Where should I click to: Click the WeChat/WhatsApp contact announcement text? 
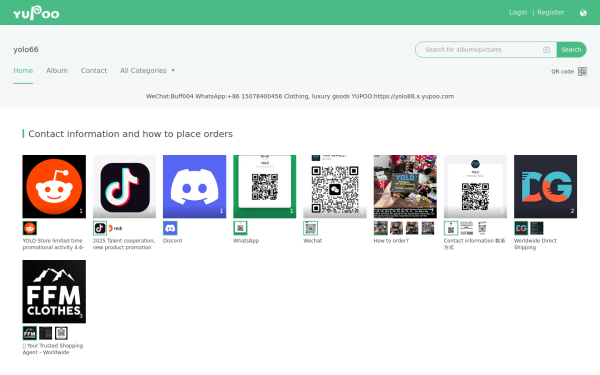[x=300, y=96]
